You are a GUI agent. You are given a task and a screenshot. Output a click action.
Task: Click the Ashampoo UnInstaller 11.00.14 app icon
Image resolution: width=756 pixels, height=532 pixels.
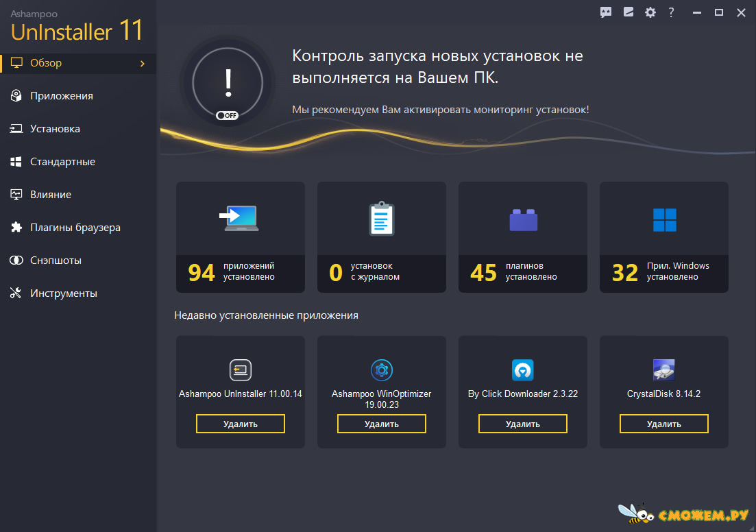coord(240,370)
